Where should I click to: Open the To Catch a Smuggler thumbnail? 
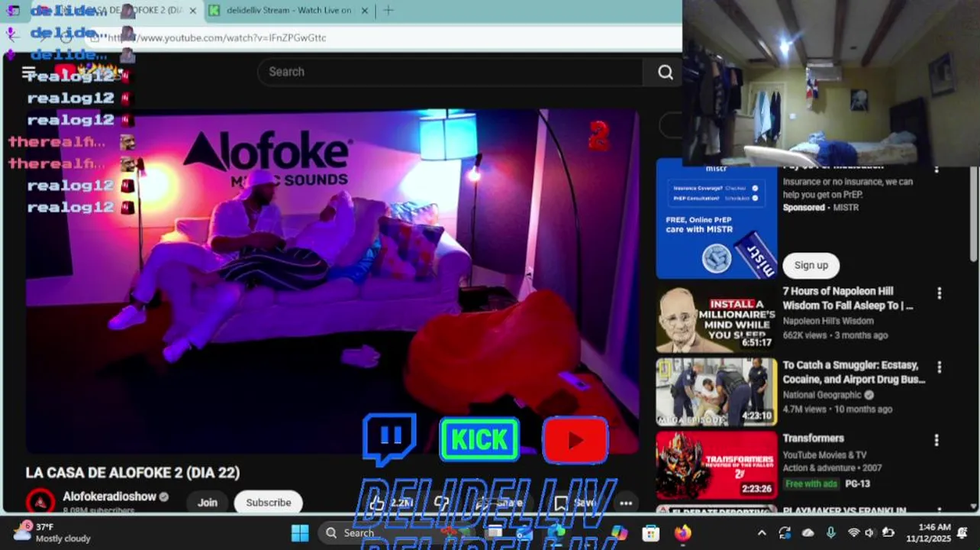(x=716, y=392)
